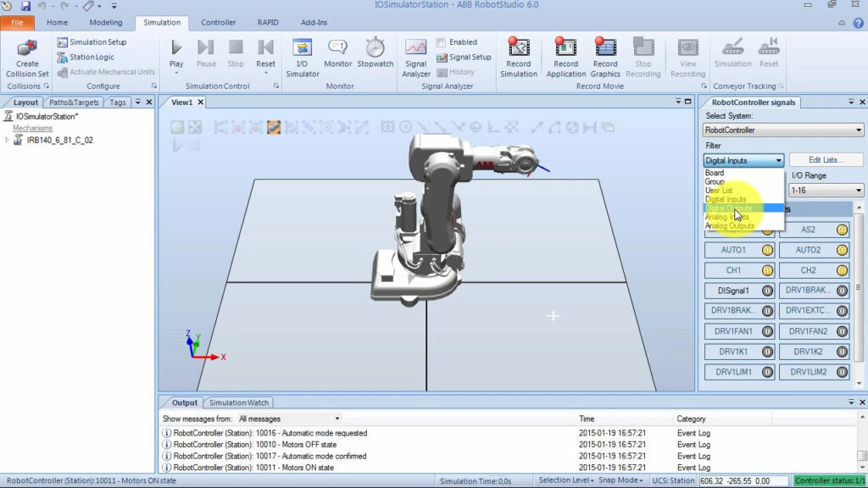The width and height of the screenshot is (868, 488).
Task: Open the Paths&Targets tab
Action: [74, 103]
